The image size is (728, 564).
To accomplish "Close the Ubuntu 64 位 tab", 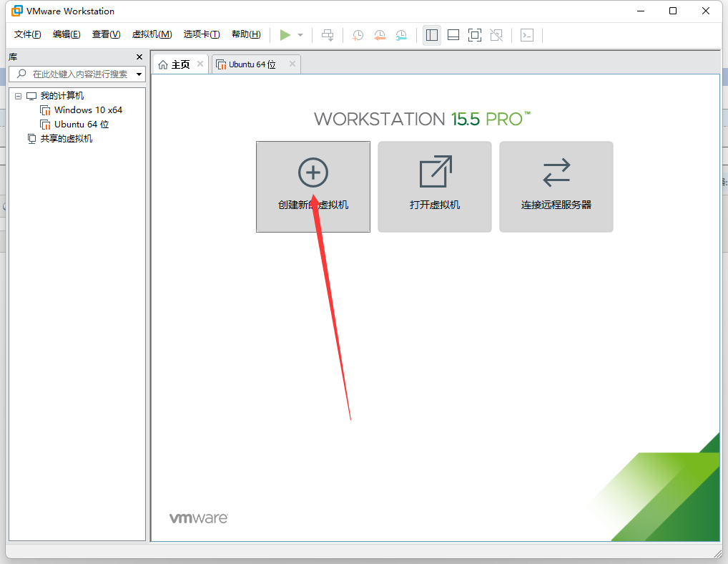I will pos(292,64).
